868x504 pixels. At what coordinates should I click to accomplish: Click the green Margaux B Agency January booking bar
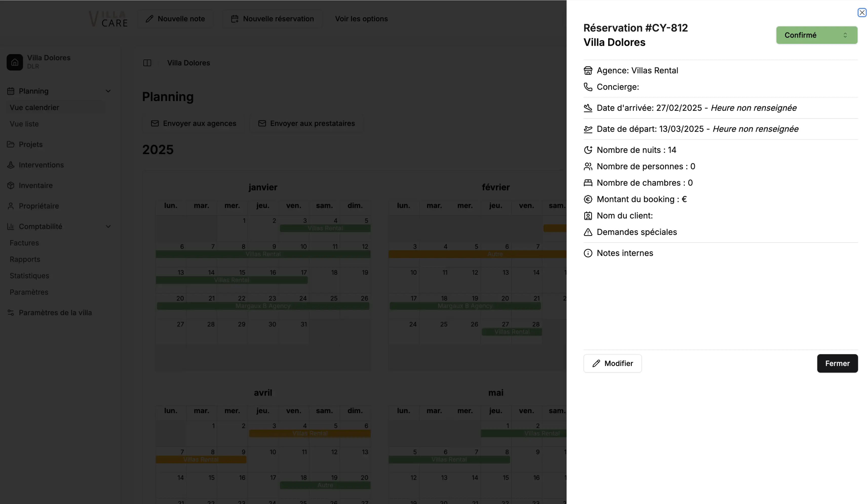click(263, 306)
